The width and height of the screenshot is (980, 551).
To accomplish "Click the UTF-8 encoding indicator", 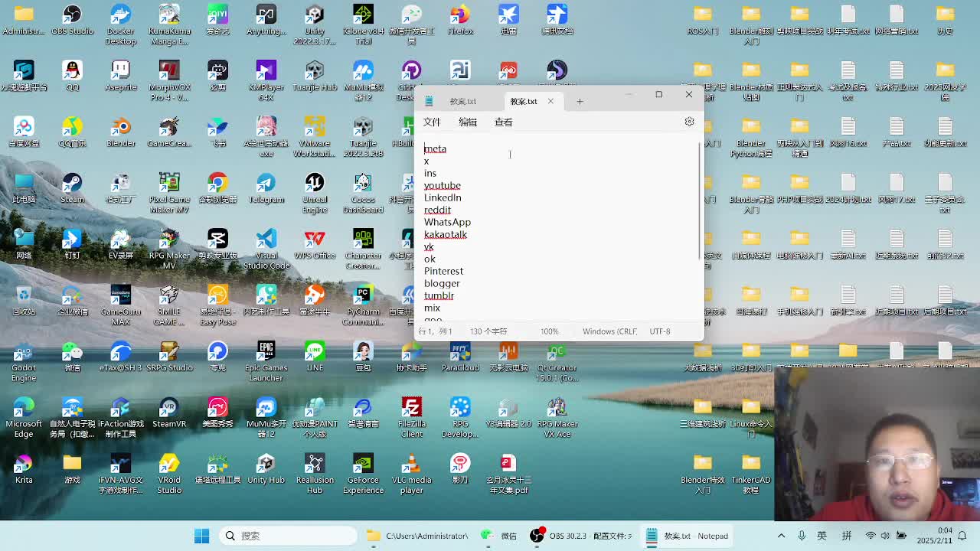I will (x=659, y=331).
